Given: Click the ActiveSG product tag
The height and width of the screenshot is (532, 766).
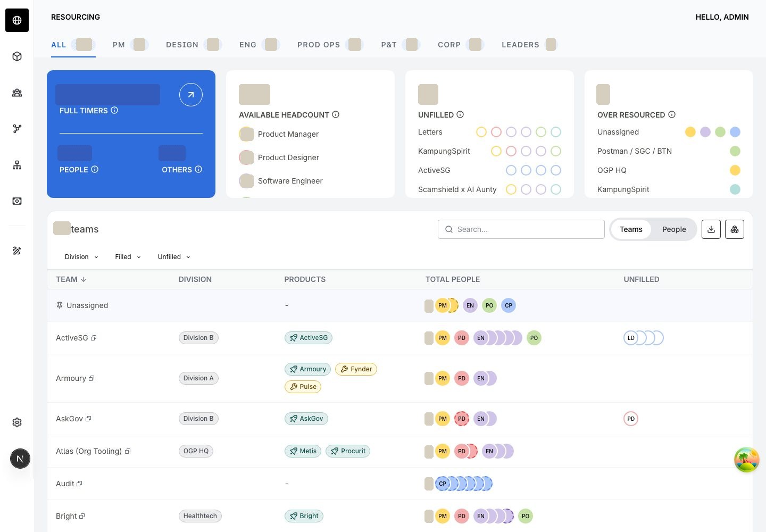Looking at the screenshot, I should click(x=309, y=338).
